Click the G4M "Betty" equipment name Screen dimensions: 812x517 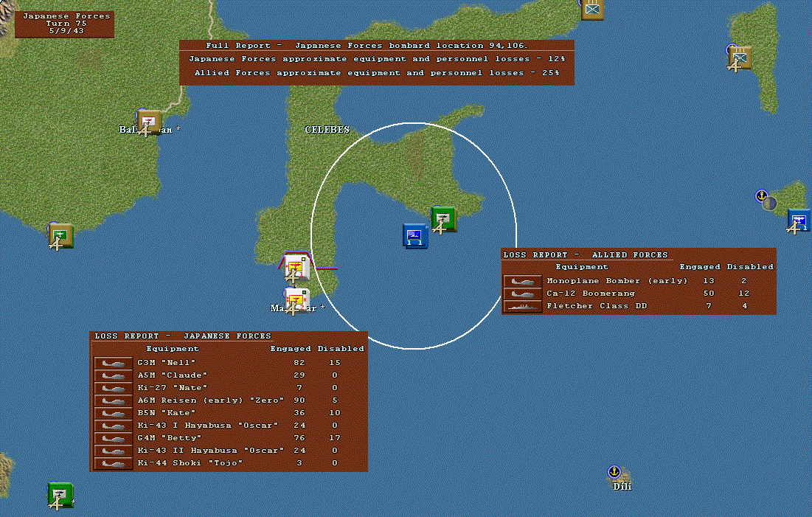pos(170,438)
